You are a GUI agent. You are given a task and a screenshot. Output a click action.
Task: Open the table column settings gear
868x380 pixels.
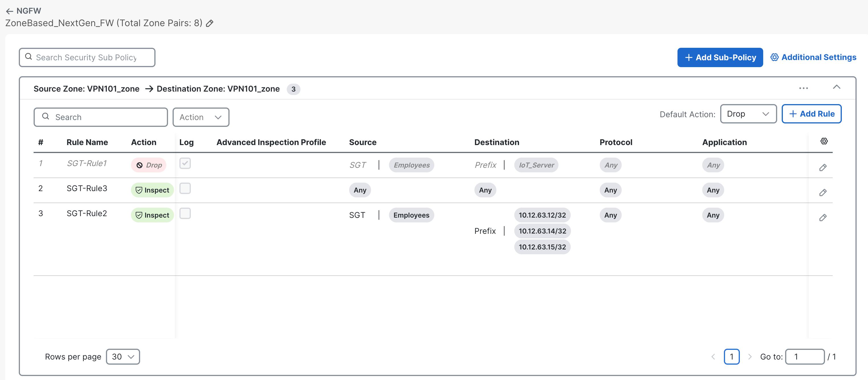pyautogui.click(x=824, y=141)
